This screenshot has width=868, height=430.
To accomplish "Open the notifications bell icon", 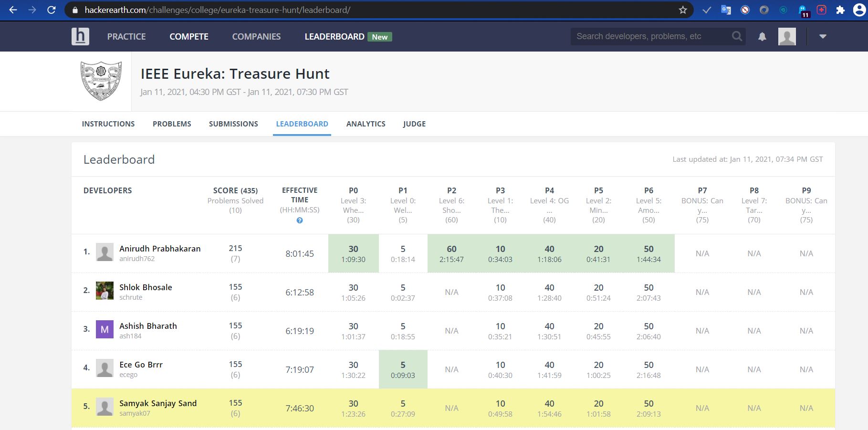I will (762, 37).
